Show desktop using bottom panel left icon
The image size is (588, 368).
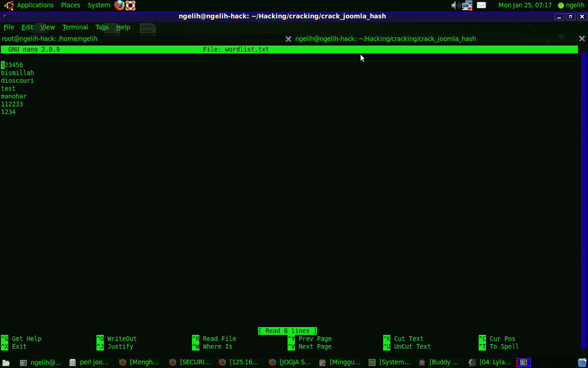pyautogui.click(x=6, y=362)
